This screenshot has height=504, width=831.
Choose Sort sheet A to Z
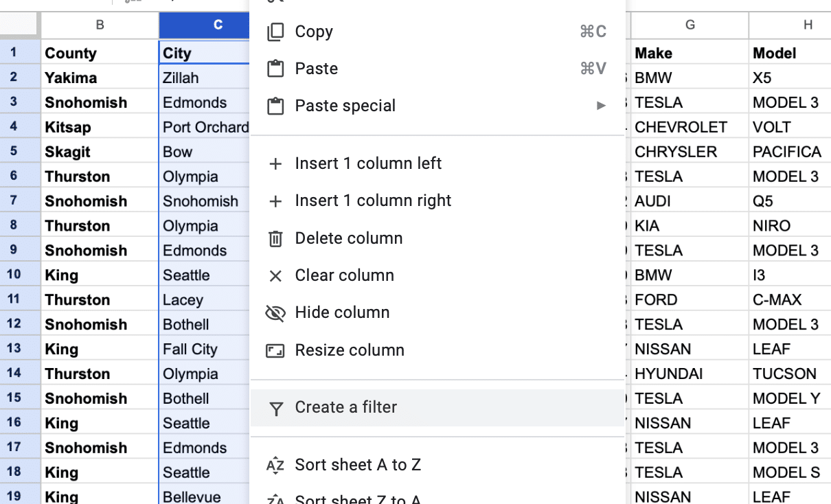tap(437, 465)
